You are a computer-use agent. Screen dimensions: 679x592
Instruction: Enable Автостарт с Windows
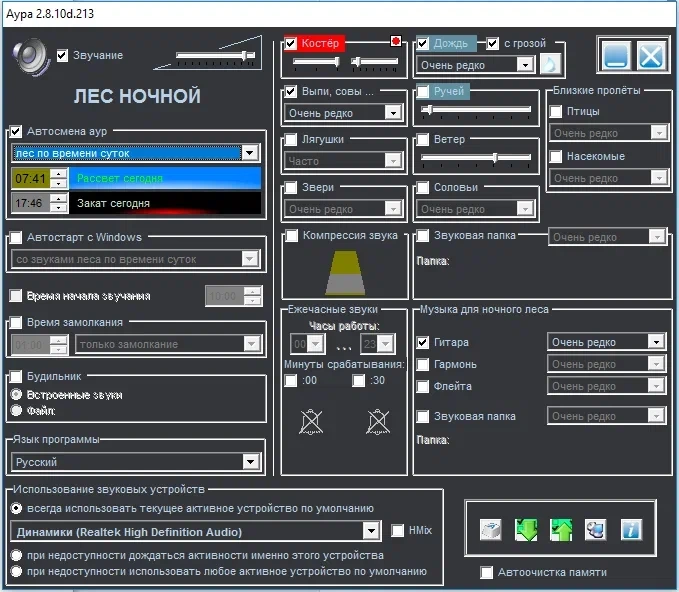coord(16,237)
